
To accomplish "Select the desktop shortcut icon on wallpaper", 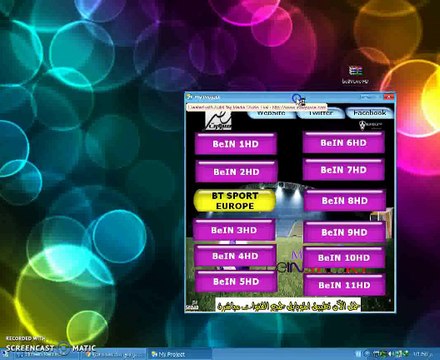I will pos(355,75).
